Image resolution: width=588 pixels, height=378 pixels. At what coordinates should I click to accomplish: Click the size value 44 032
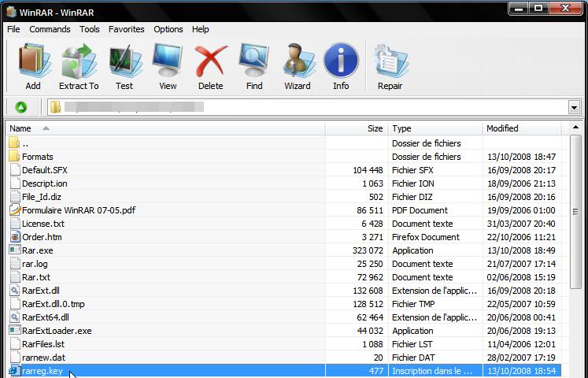[x=370, y=331]
